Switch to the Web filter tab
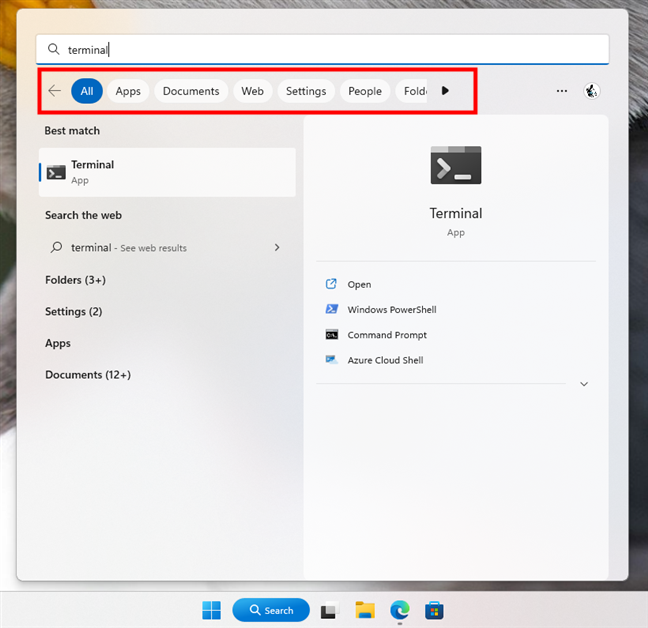Viewport: 648px width, 628px height. (253, 91)
